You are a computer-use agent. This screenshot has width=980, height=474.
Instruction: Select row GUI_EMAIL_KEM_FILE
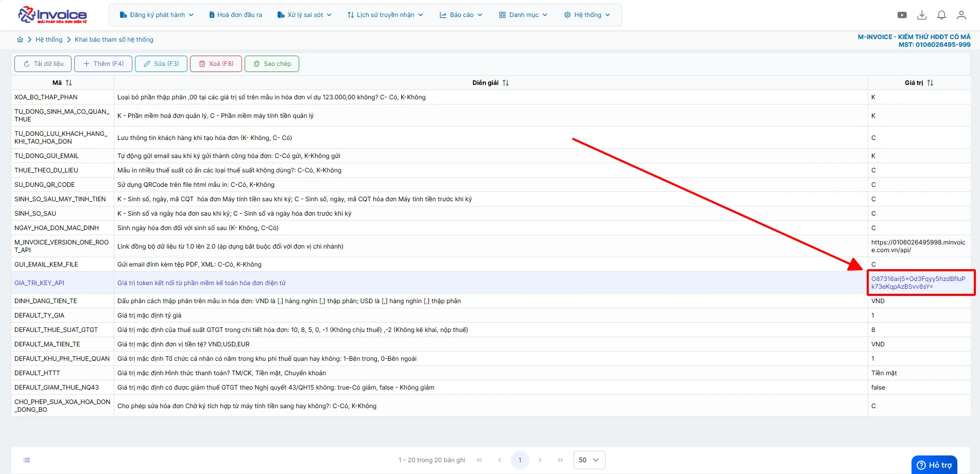(x=491, y=265)
